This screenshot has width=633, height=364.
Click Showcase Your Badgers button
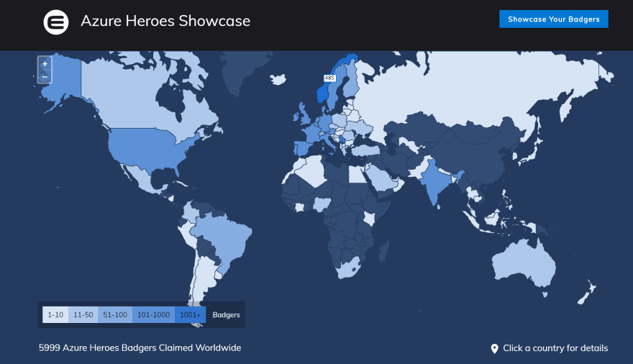pos(553,19)
